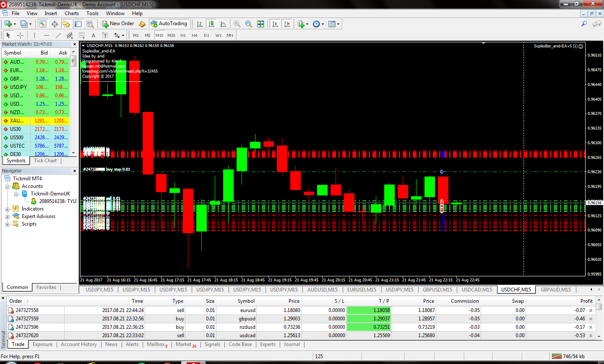This screenshot has width=604, height=364.
Task: Toggle the Chart Shift button
Action: point(287,24)
